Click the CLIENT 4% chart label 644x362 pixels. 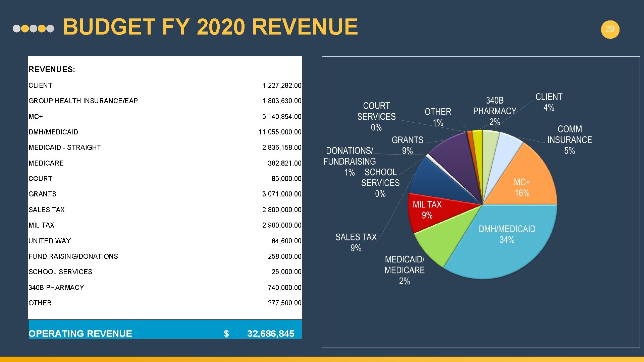[x=549, y=102]
